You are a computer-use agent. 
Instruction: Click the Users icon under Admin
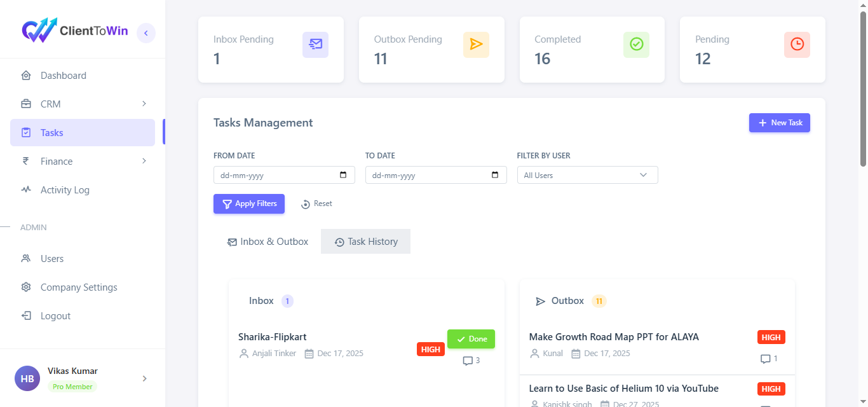click(x=26, y=258)
